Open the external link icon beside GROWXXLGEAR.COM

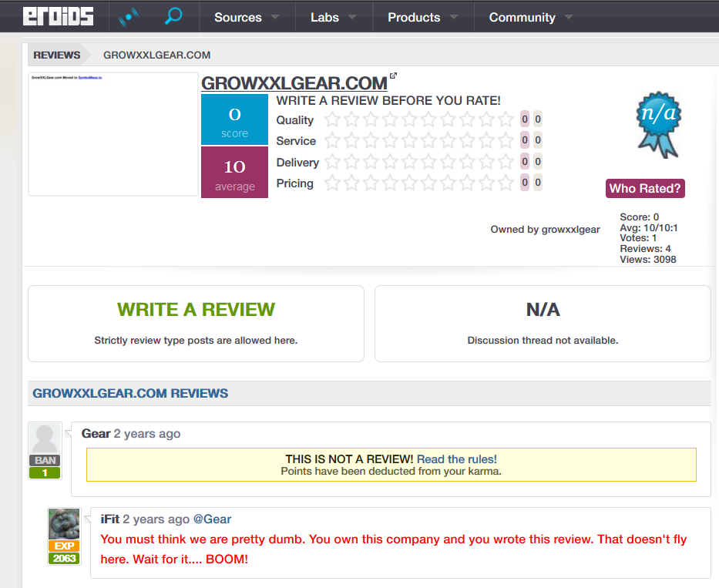click(x=393, y=76)
